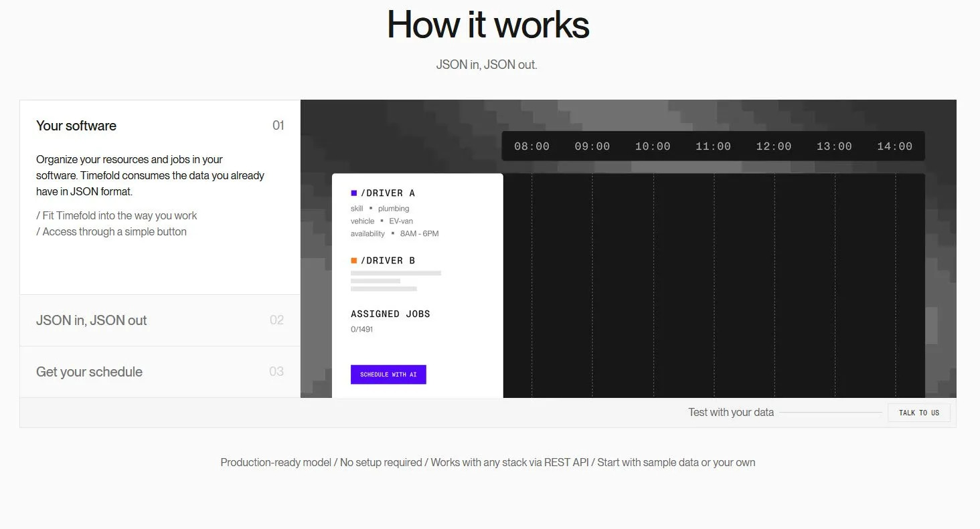
Task: Click the 13:00 time label
Action: pyautogui.click(x=834, y=146)
